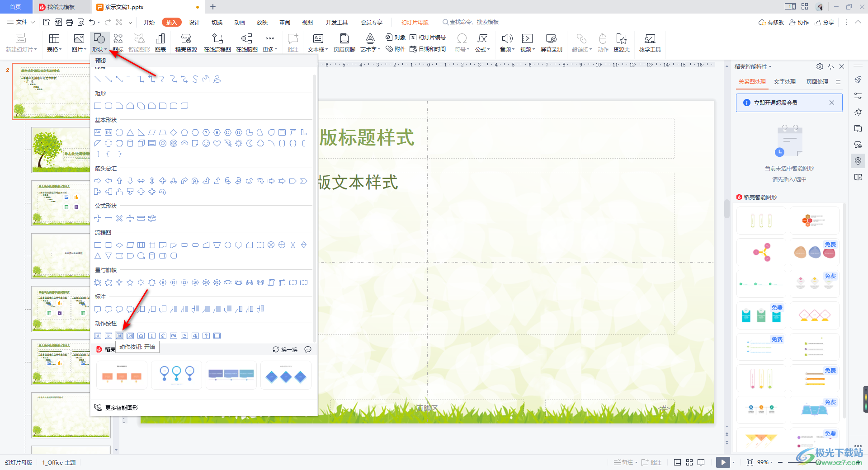Select the 5-point star shape
Image resolution: width=868 pixels, height=470 pixels.
[130, 282]
